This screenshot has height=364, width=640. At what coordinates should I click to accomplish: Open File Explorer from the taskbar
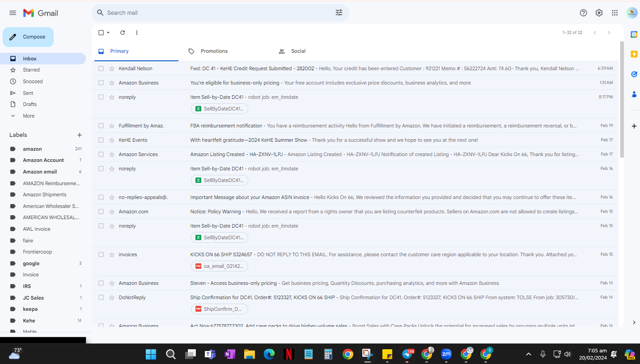(x=249, y=354)
